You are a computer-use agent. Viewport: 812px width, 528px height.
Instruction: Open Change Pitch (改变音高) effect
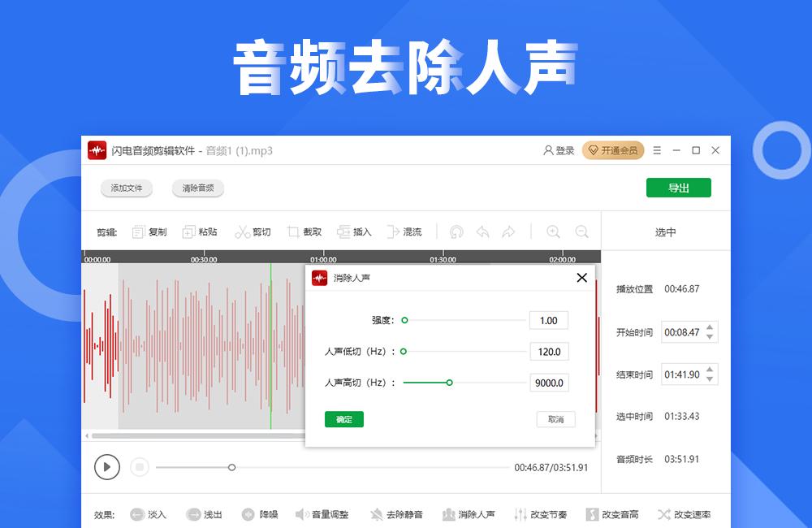coord(612,514)
